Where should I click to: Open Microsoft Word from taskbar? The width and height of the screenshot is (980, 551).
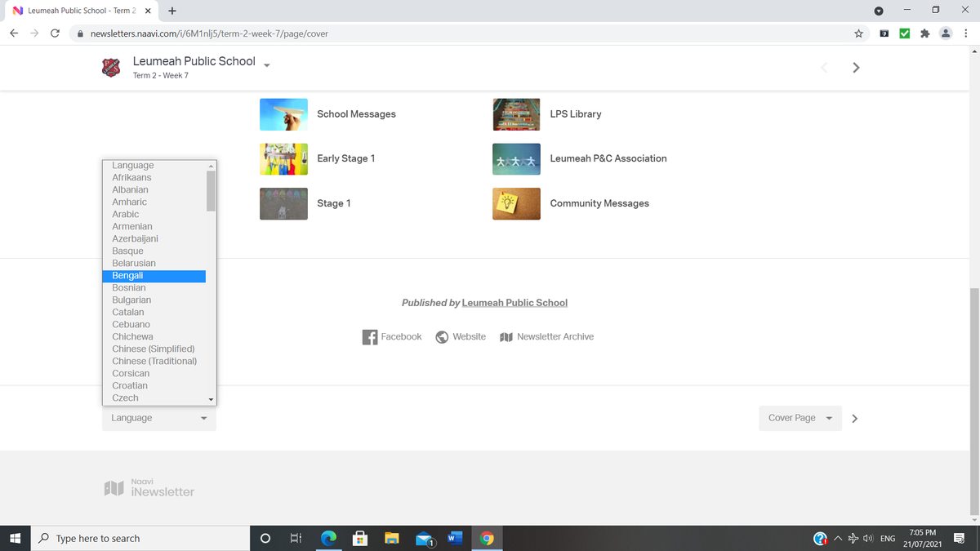point(455,539)
